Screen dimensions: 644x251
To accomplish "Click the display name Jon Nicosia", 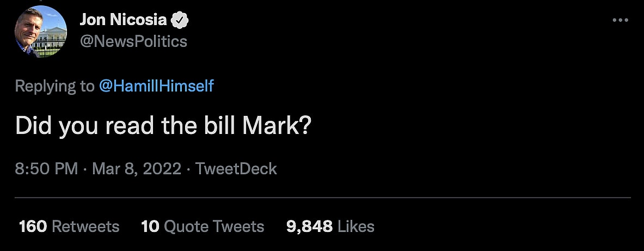I will [123, 21].
